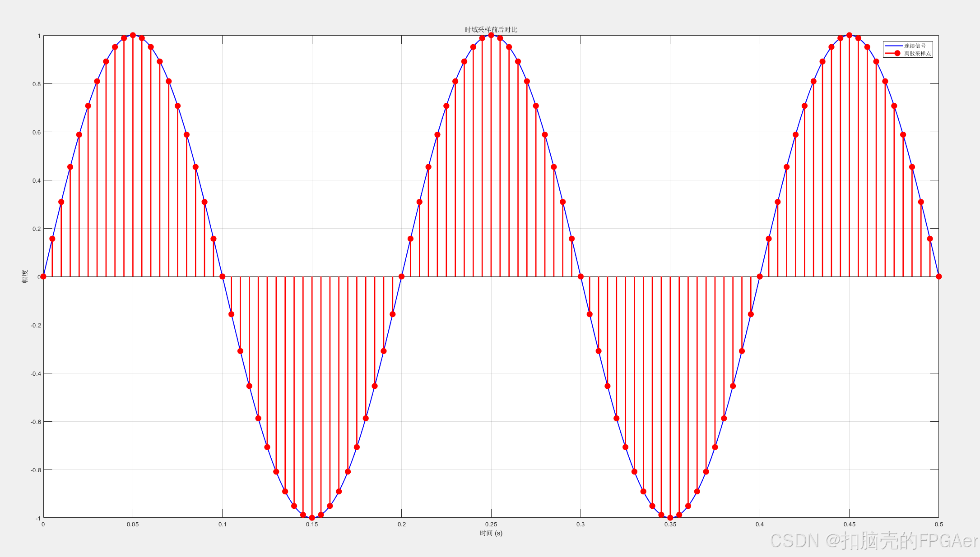Click the plot title 时域采样前后对比

491,29
